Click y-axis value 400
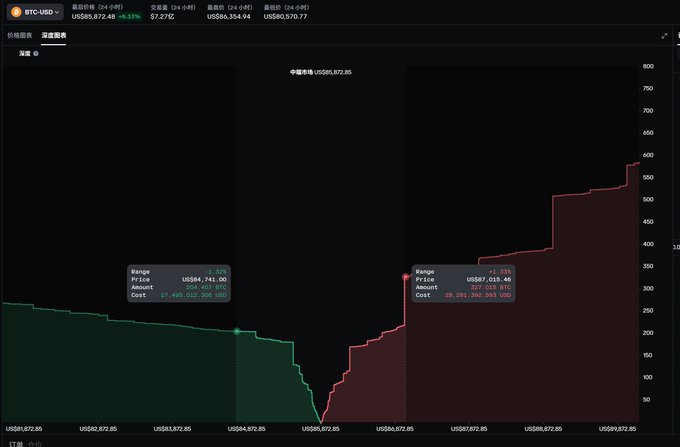 (x=648, y=244)
